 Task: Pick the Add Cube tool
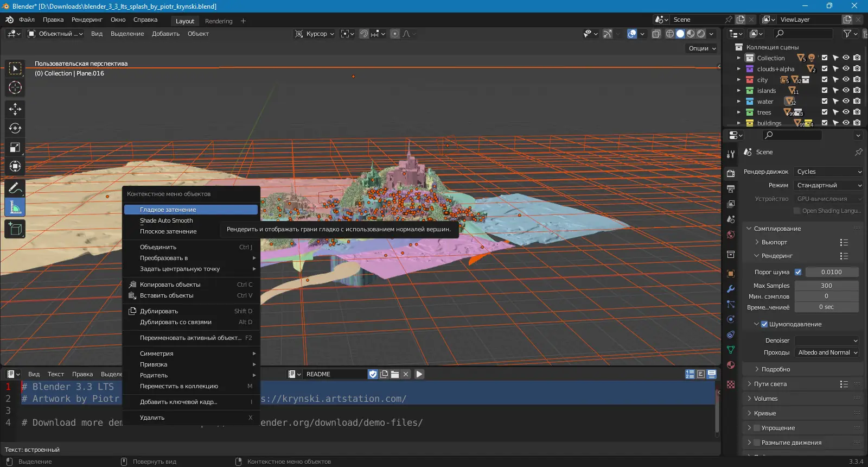(x=15, y=229)
